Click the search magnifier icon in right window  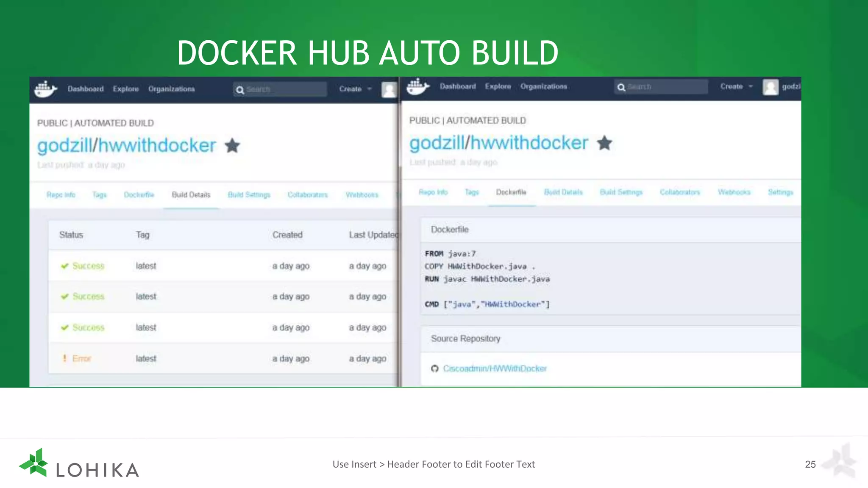[621, 87]
